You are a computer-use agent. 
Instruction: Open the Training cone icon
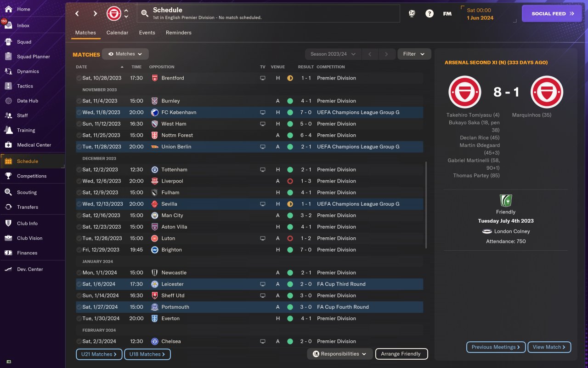(x=8, y=130)
